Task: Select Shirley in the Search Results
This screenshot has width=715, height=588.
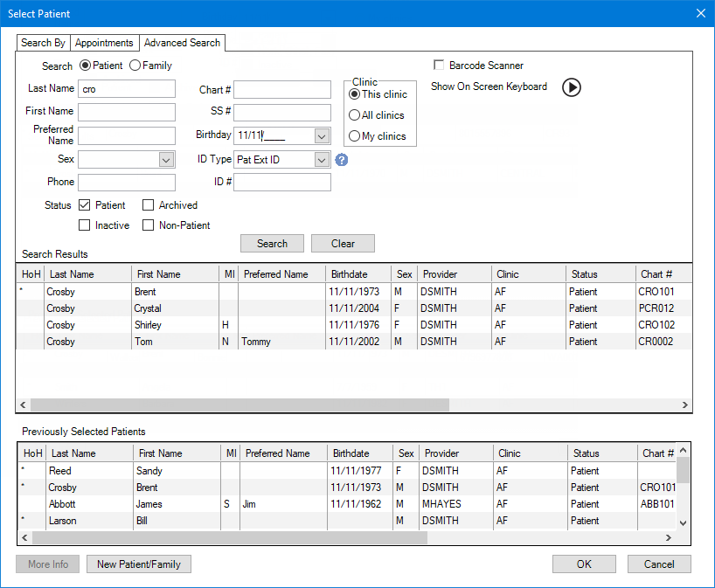Action: pos(148,325)
